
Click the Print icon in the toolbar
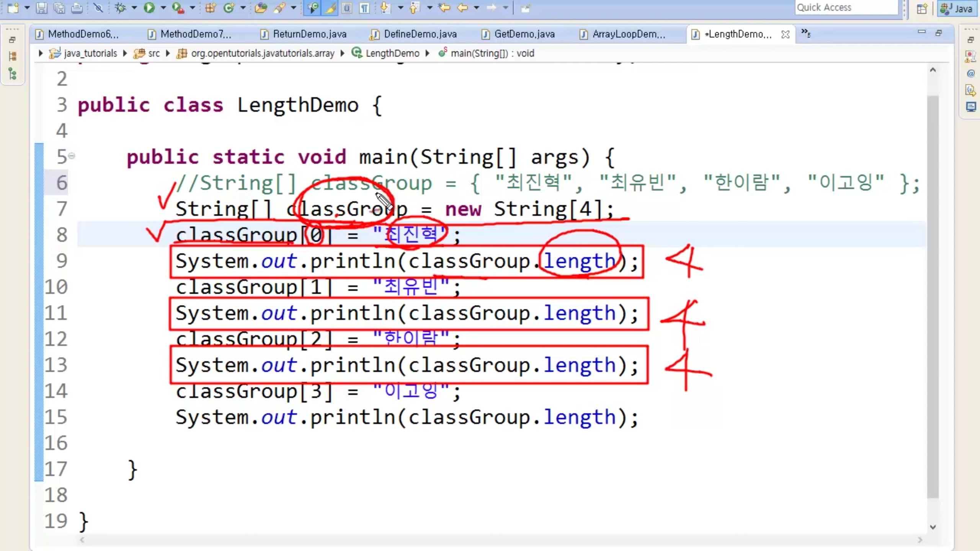click(x=77, y=8)
